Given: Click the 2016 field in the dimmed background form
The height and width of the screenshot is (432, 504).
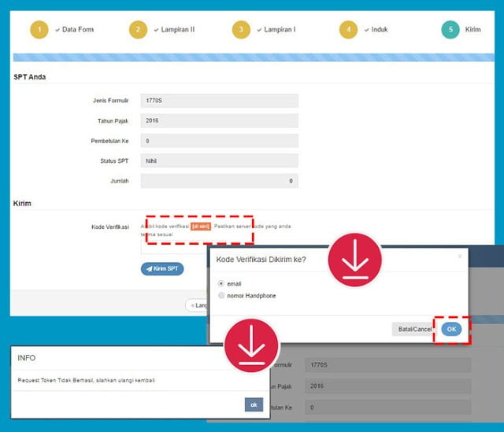Looking at the screenshot, I should (x=387, y=386).
